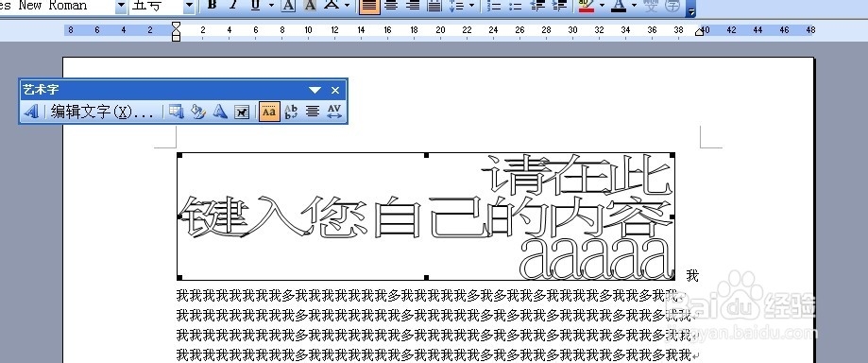Image resolution: width=868 pixels, height=363 pixels.
Task: Click the enclosed characters icon
Action: point(672,6)
